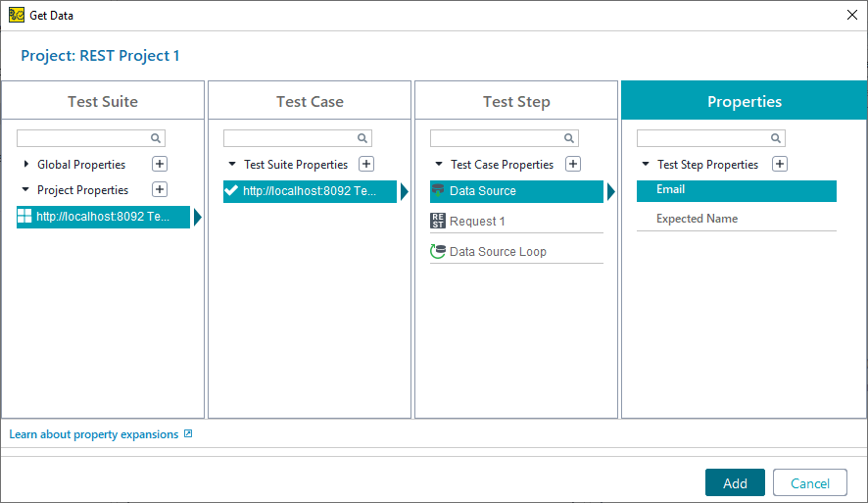Click the ReadyAPI app icon in title bar

coord(17,15)
